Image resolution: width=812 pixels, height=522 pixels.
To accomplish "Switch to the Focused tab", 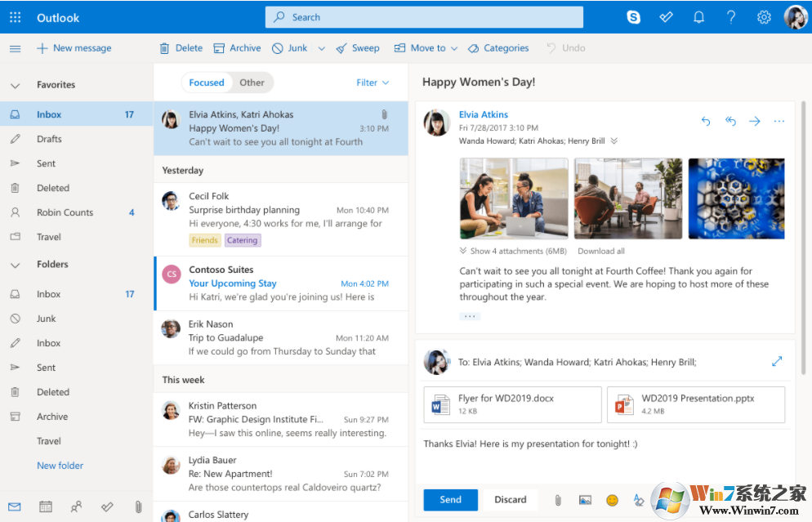I will click(207, 83).
